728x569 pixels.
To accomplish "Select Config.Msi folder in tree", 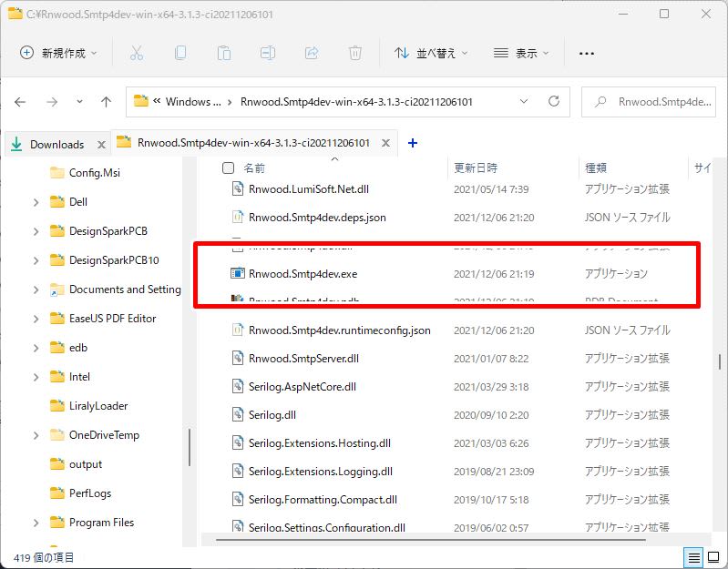I will pos(94,173).
